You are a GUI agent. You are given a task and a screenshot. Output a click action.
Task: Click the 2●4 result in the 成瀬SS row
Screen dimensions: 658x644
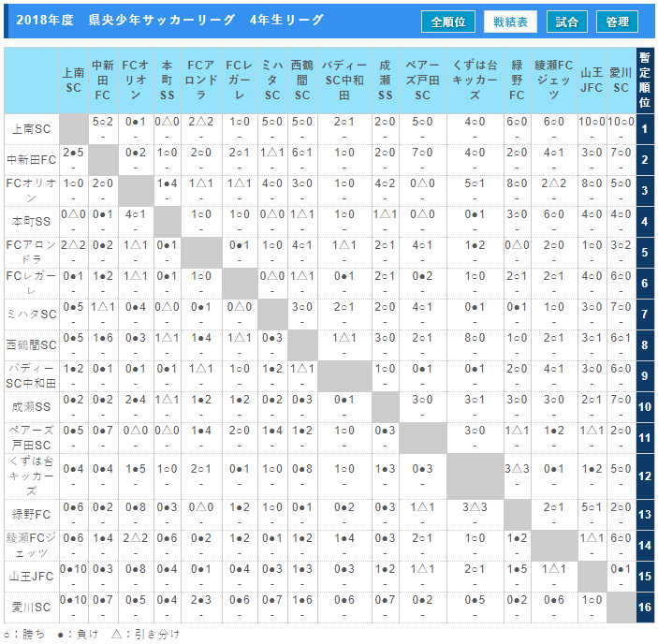[136, 400]
